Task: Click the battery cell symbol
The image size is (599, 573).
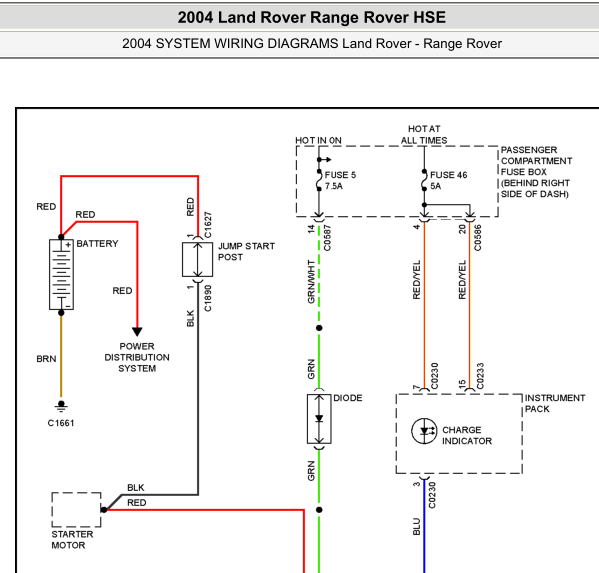Action: click(61, 274)
